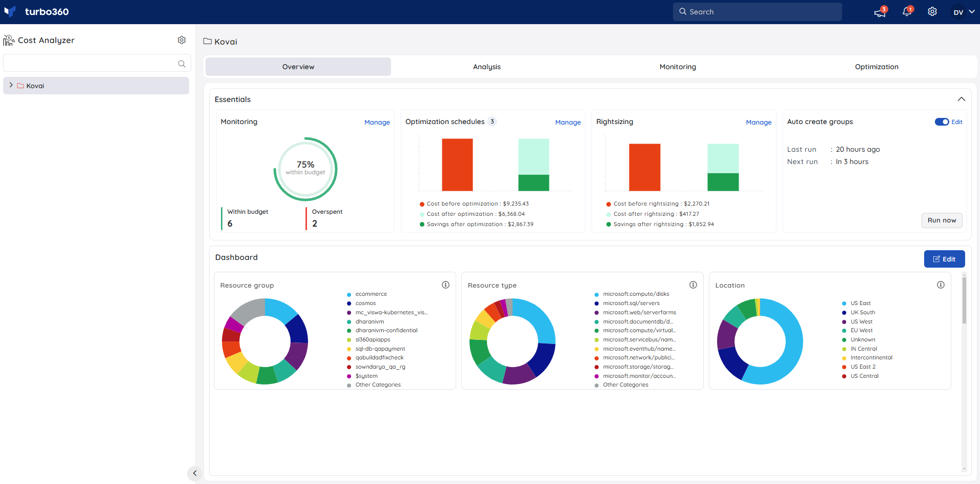Open the notifications bell icon

[x=907, y=12]
